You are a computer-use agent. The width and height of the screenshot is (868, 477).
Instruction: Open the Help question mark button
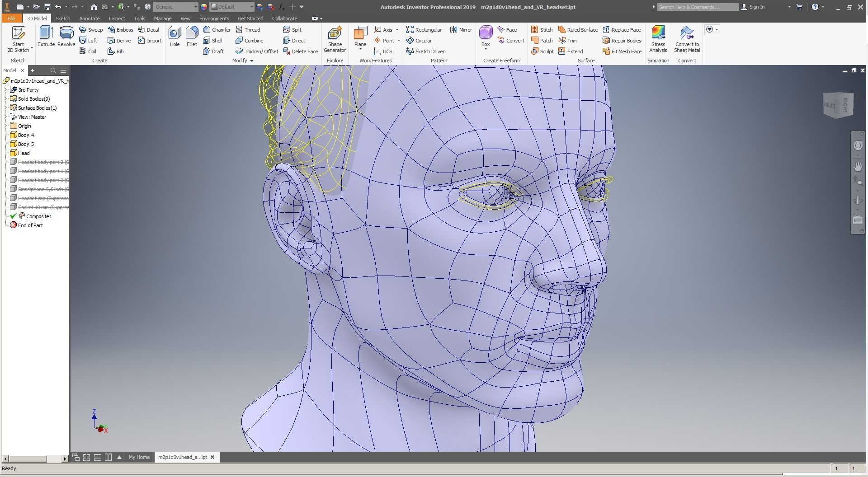(815, 7)
